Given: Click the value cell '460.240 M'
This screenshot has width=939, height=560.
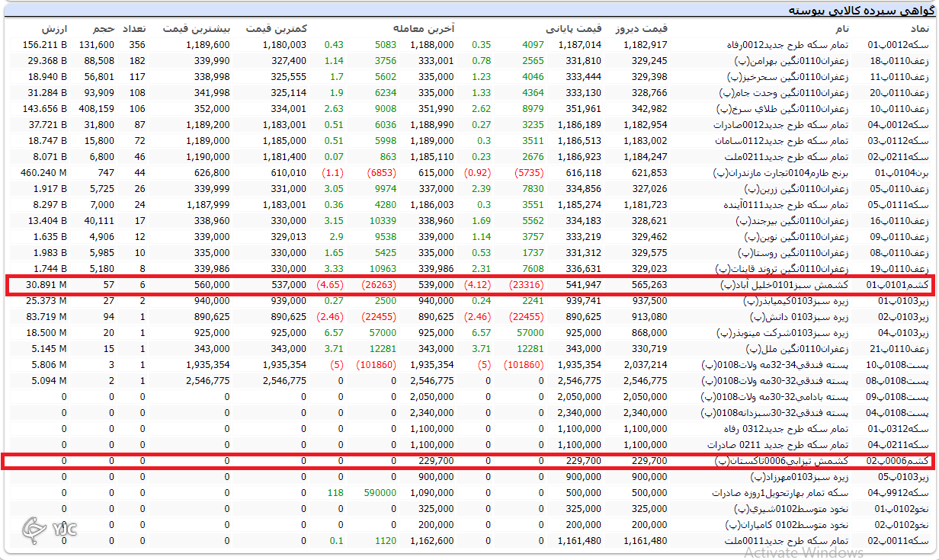Looking at the screenshot, I should [43, 173].
